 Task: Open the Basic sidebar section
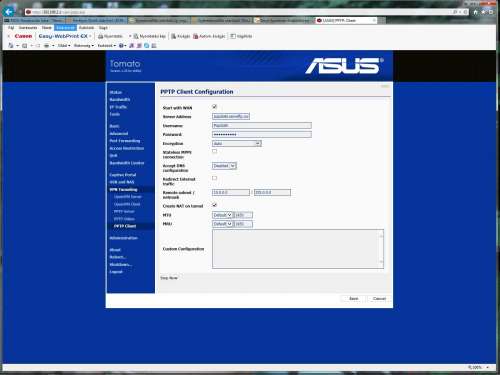(114, 126)
